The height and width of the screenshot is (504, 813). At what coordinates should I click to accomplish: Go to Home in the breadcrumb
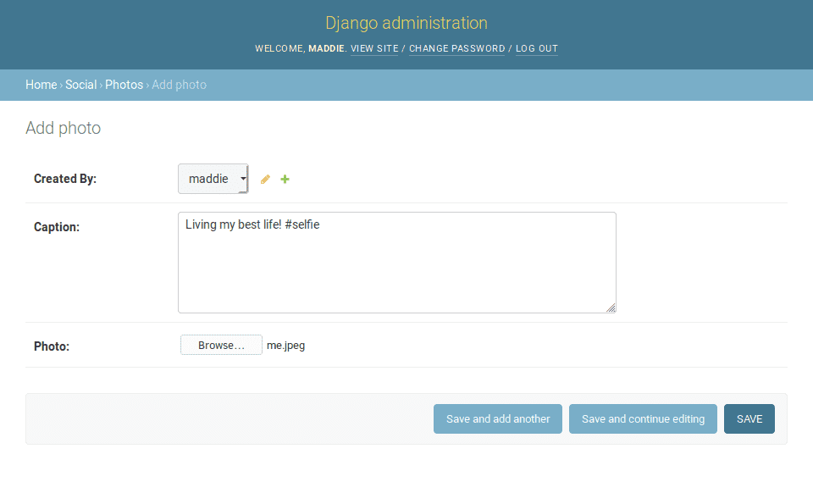41,85
